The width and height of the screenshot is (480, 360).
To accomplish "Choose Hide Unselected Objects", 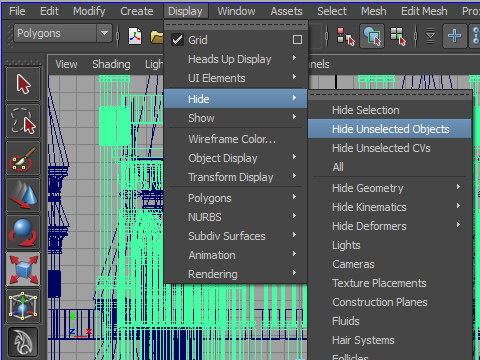I will point(390,129).
